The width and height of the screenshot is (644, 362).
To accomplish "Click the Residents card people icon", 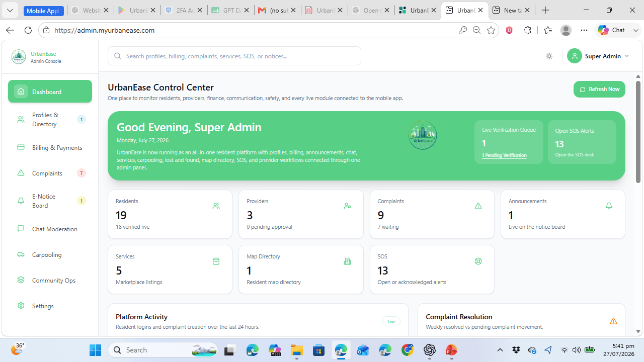I will [216, 206].
